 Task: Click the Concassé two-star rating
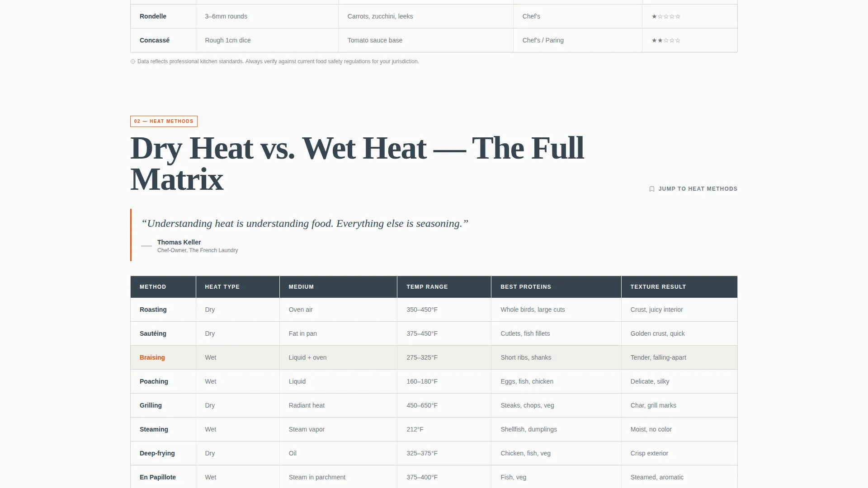point(666,40)
